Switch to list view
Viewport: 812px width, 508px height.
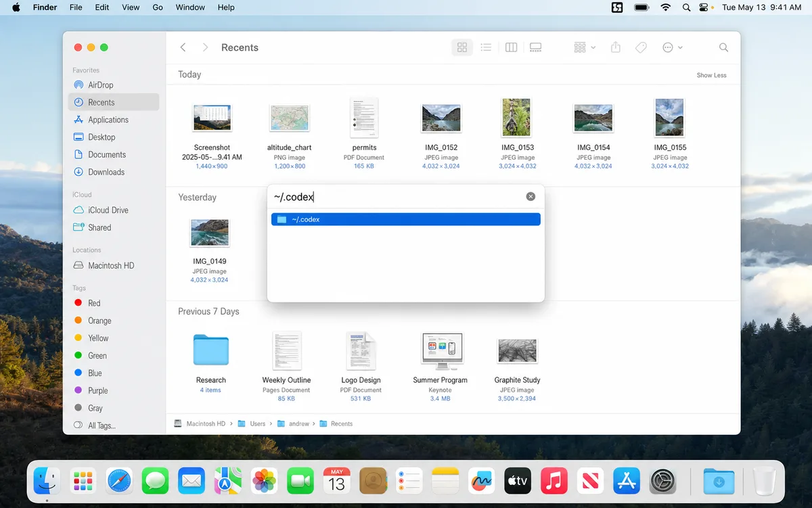[486, 47]
